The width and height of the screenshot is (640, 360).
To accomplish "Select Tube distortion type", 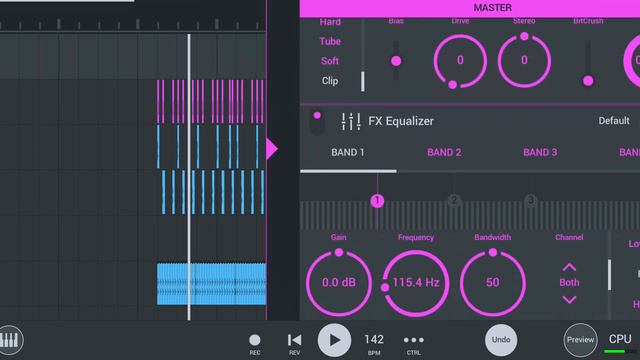I will pyautogui.click(x=330, y=41).
